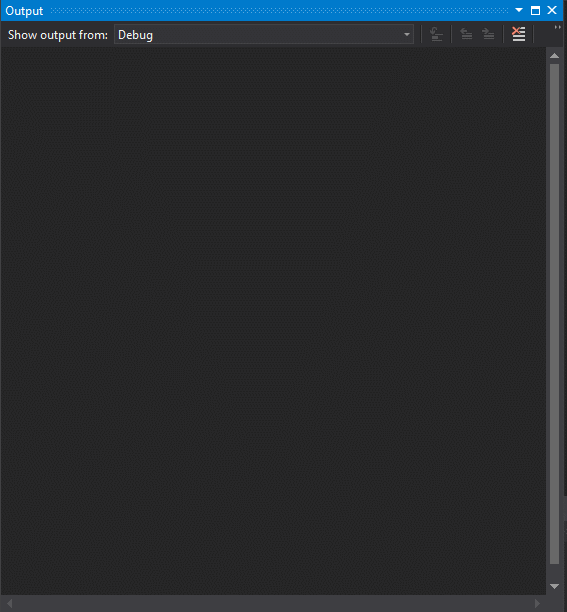Click Find Message in Code icon

pos(436,34)
